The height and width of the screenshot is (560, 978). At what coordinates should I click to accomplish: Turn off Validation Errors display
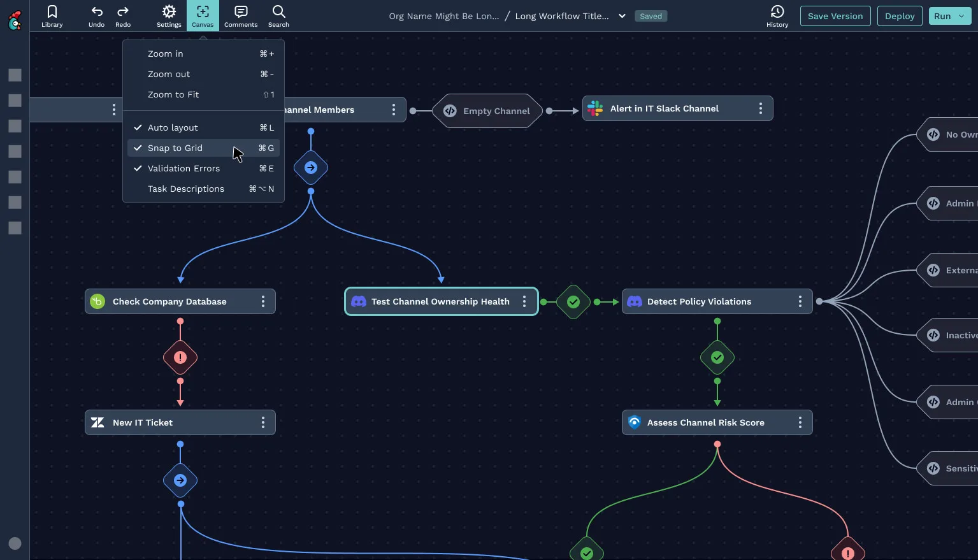183,168
